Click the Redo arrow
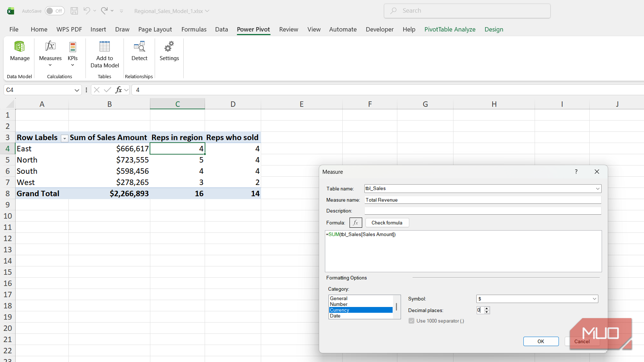This screenshot has width=644, height=362. click(104, 10)
